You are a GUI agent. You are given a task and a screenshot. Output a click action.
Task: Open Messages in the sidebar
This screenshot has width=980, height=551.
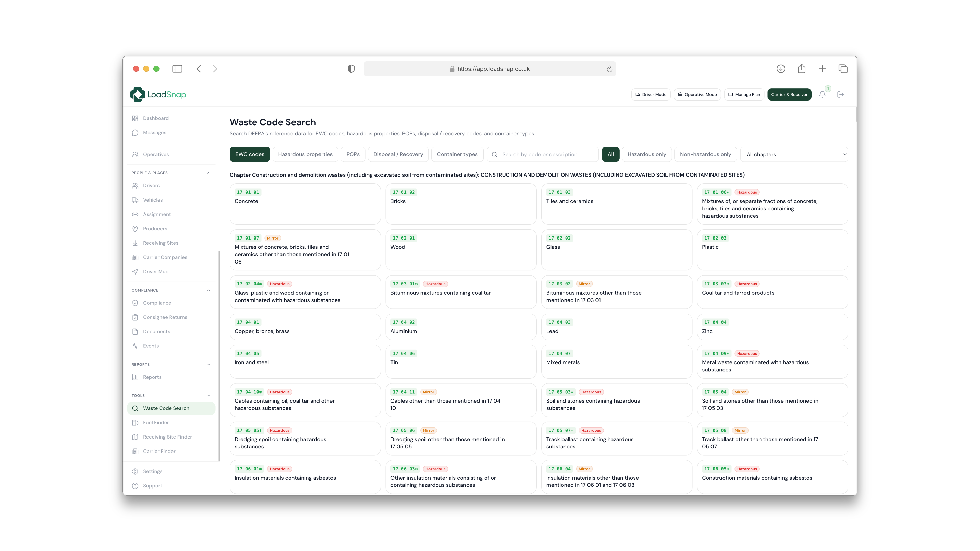[171, 133]
